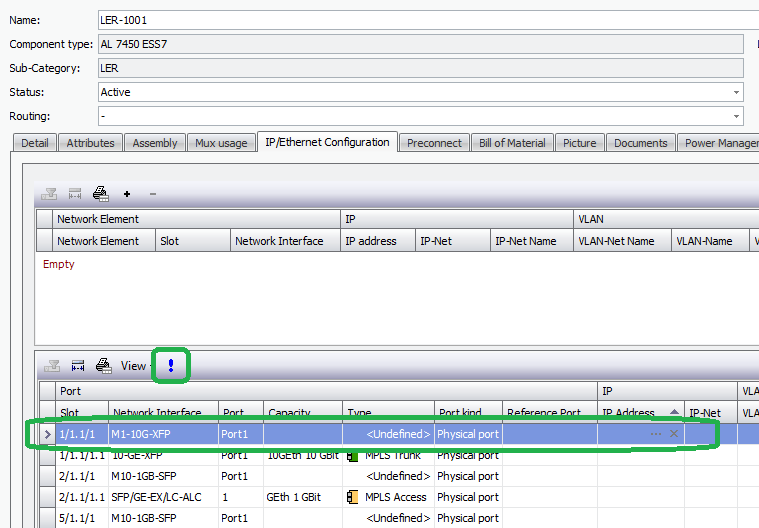Image resolution: width=759 pixels, height=528 pixels.
Task: Select the M1-10G-XFP interface cell
Action: [163, 434]
